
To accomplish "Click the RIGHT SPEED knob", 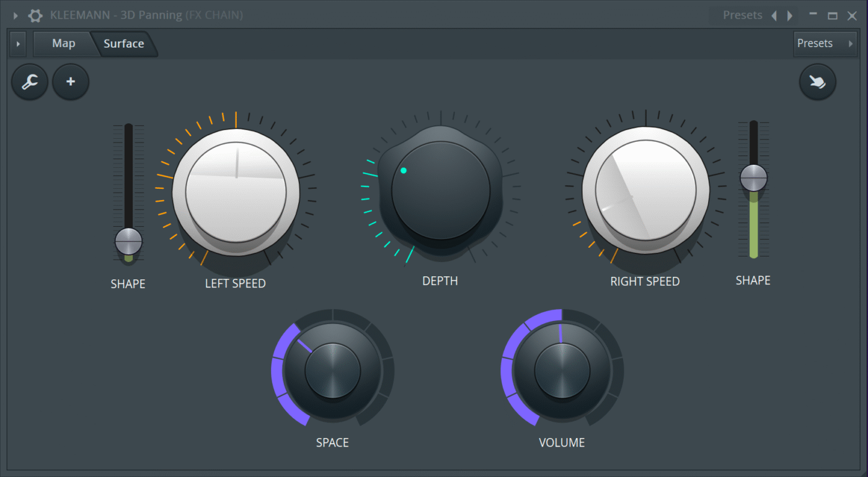I will click(645, 190).
